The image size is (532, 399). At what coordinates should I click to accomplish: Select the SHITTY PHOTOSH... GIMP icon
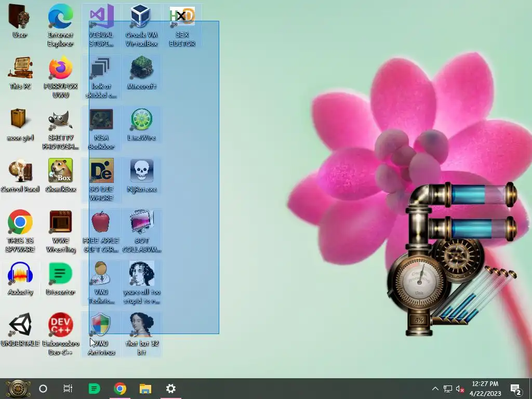point(60,129)
